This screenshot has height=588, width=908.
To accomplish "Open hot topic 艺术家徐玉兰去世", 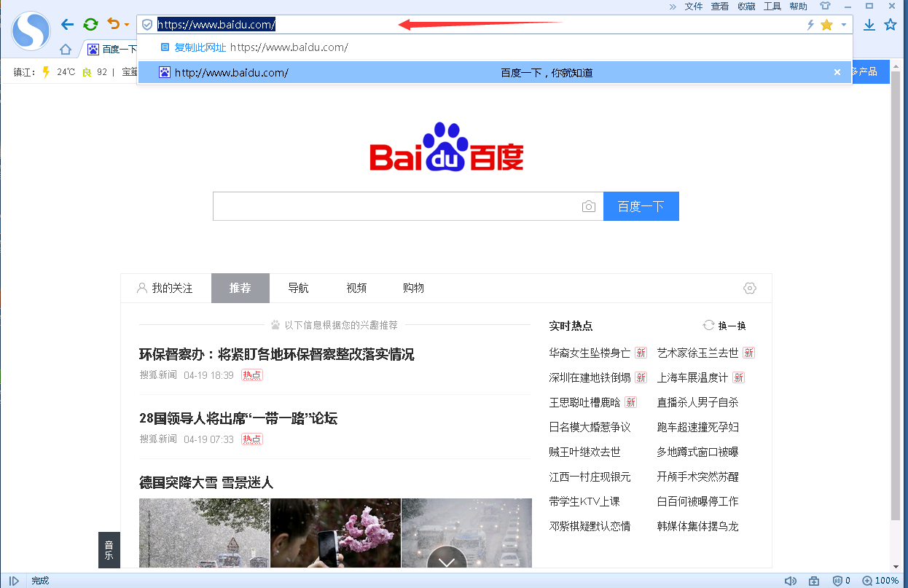I will (697, 353).
